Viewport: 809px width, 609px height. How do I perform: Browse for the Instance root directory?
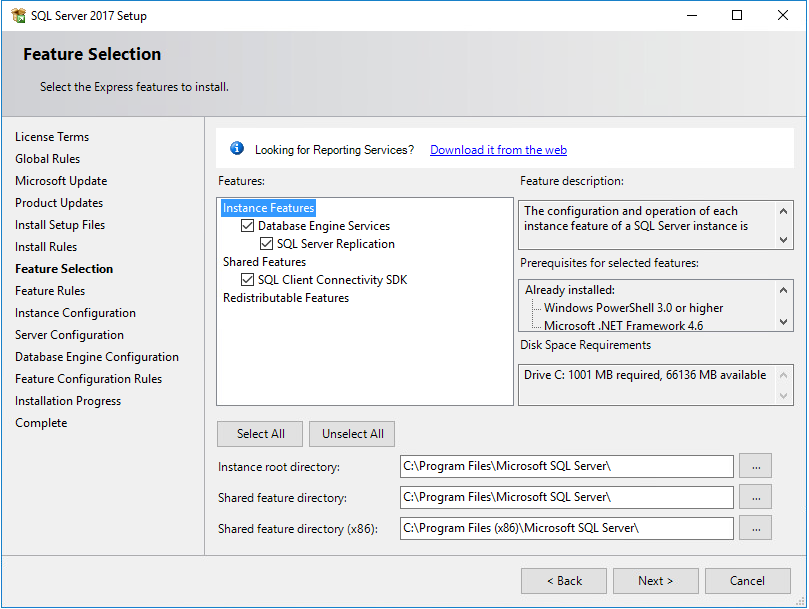(755, 466)
